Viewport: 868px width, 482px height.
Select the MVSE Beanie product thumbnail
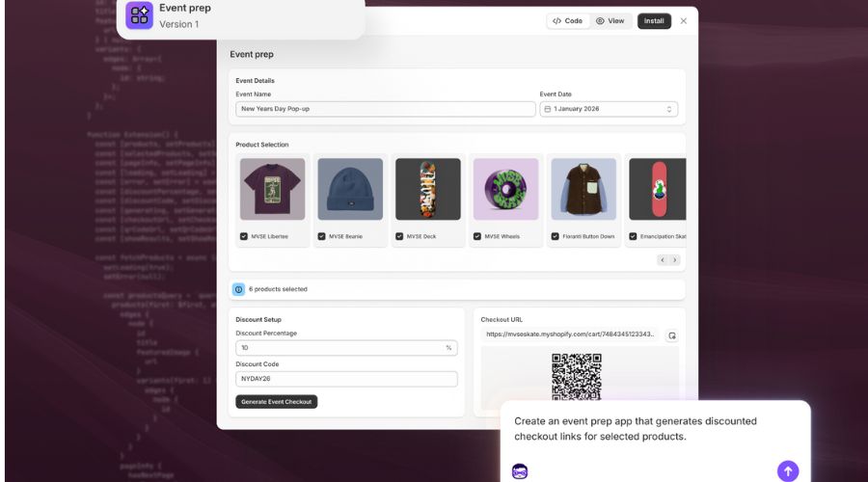350,189
